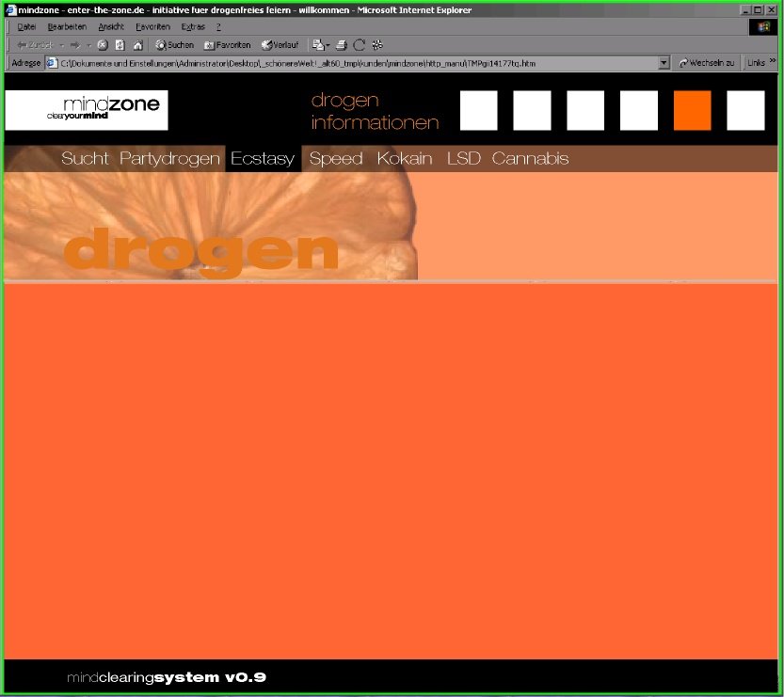Click the Refresh page icon
Viewport: 784px width, 697px height.
(x=120, y=44)
